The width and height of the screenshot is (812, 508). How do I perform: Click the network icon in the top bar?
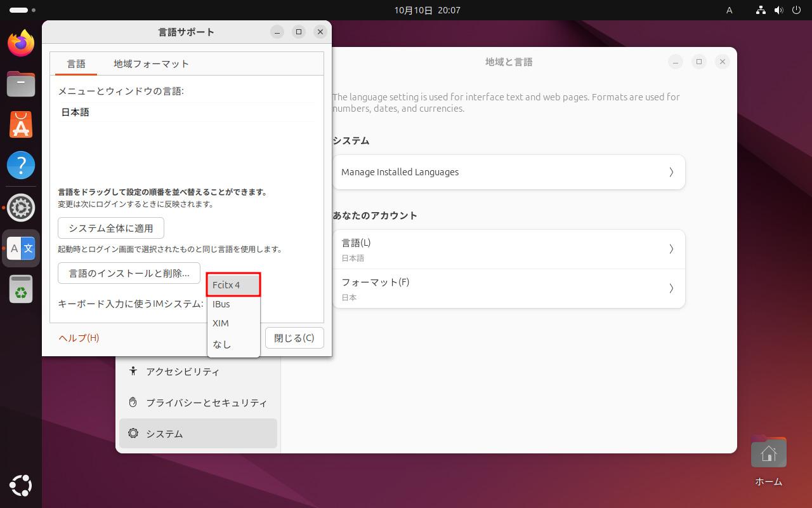click(760, 10)
